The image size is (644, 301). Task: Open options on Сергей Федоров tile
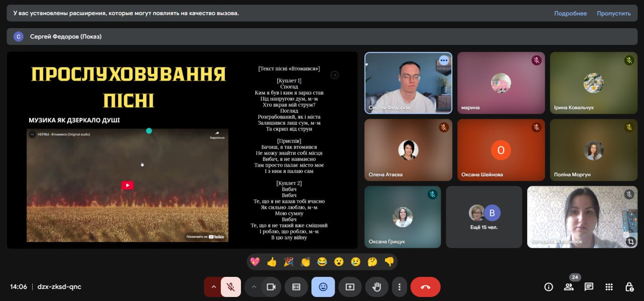click(443, 60)
